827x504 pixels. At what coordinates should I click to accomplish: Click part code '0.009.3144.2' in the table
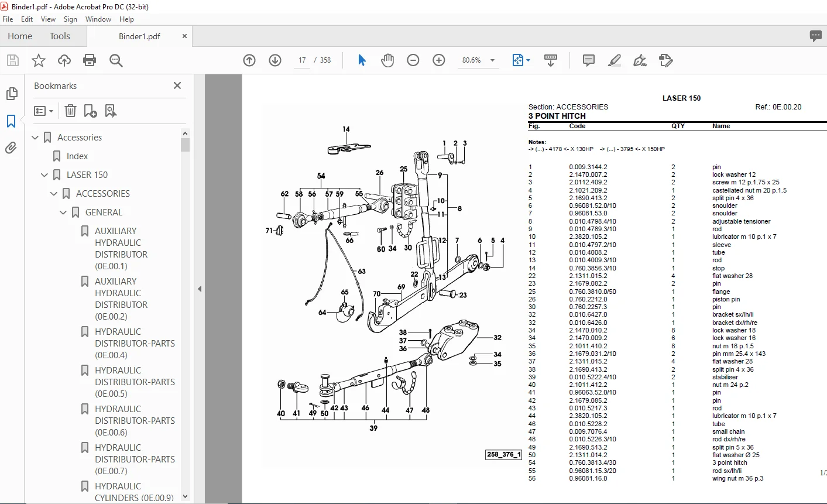pyautogui.click(x=588, y=167)
